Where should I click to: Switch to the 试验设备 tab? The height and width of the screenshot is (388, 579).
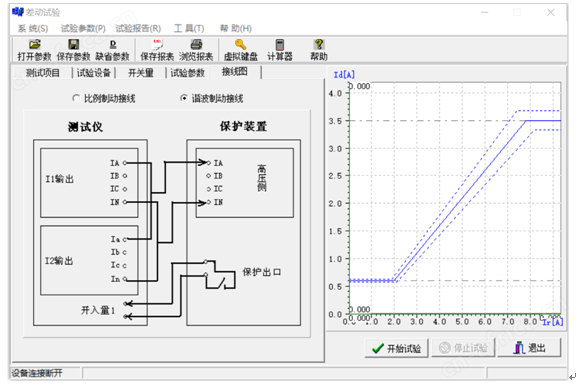click(x=94, y=73)
